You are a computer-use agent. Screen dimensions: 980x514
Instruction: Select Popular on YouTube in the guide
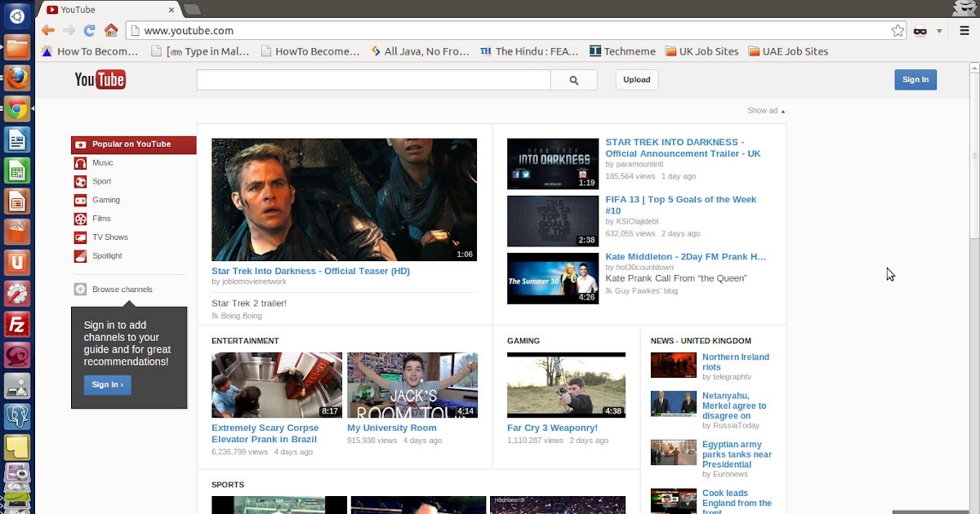coord(134,144)
